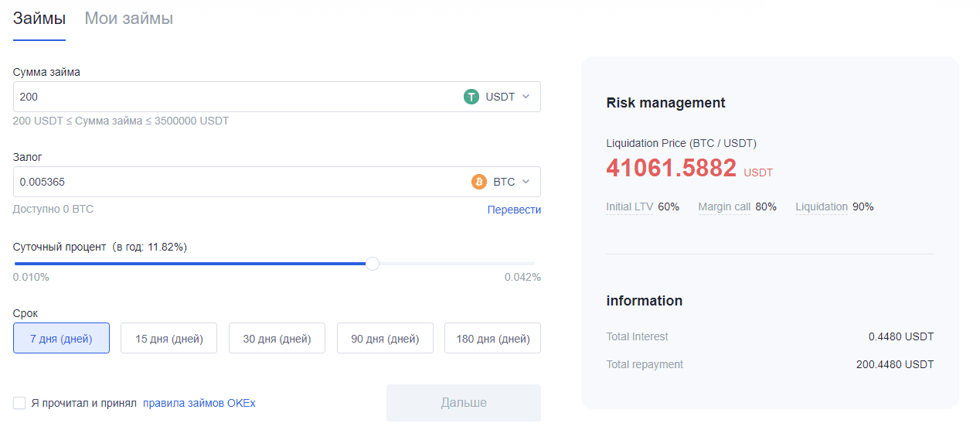Click the Дальше button

(464, 403)
